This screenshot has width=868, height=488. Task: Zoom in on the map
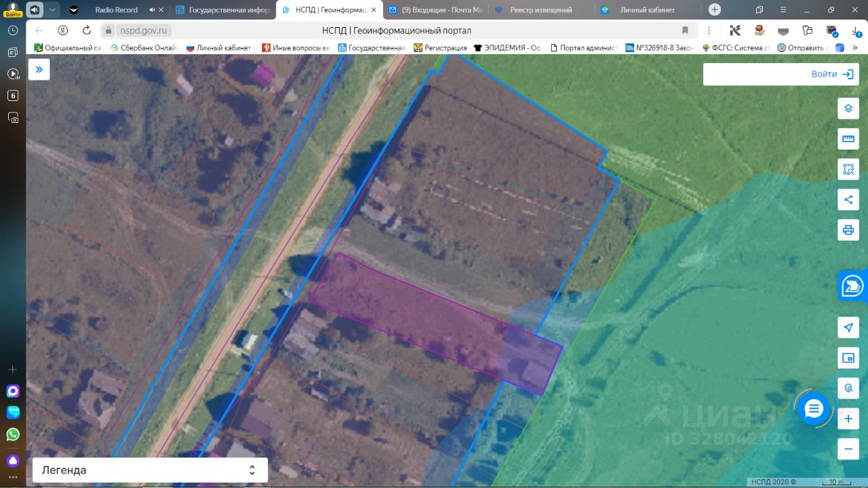[848, 419]
